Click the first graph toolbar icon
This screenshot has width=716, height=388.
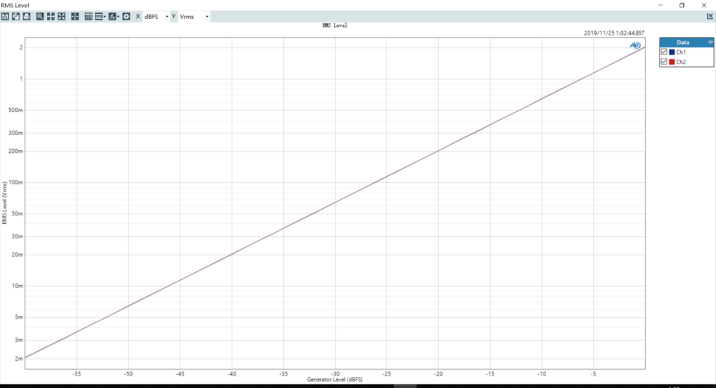[x=5, y=16]
